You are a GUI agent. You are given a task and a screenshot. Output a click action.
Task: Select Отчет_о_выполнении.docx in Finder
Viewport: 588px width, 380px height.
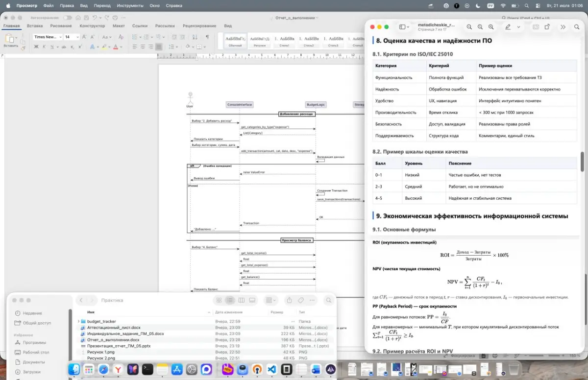[113, 340]
